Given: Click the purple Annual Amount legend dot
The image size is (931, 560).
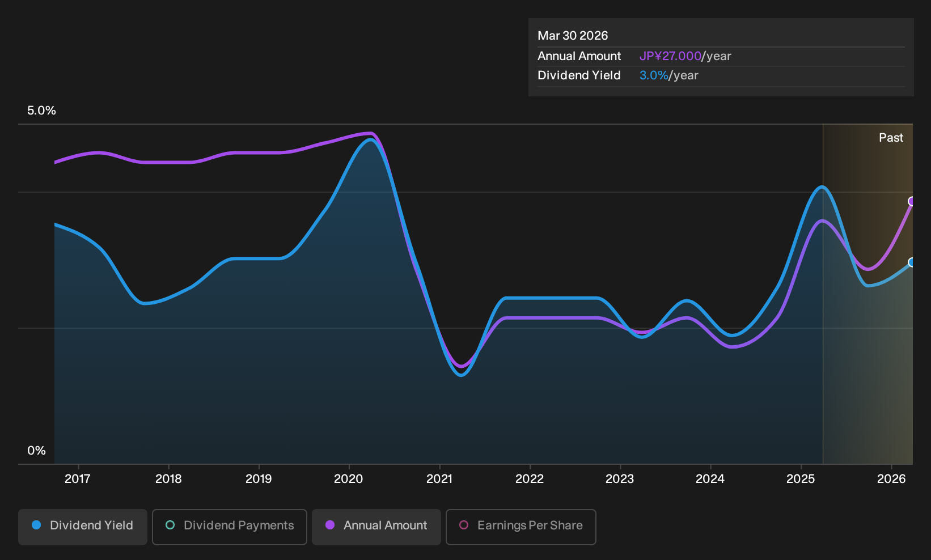Looking at the screenshot, I should [330, 525].
